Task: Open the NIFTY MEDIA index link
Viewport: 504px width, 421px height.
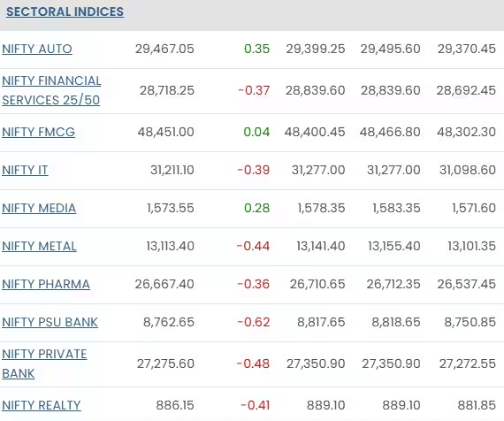Action: pos(39,208)
